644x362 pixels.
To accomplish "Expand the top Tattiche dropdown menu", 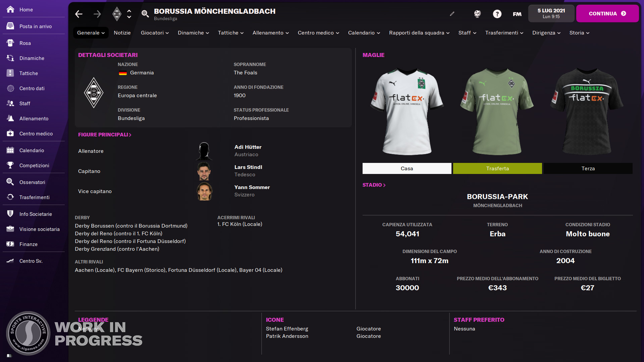I will (231, 33).
